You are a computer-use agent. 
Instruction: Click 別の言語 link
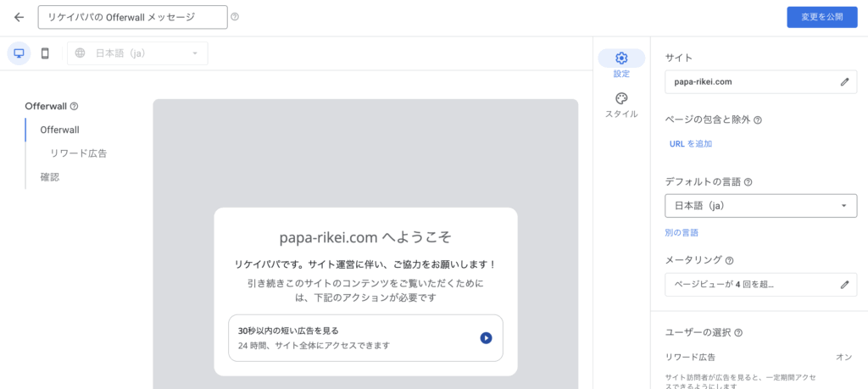(x=682, y=233)
